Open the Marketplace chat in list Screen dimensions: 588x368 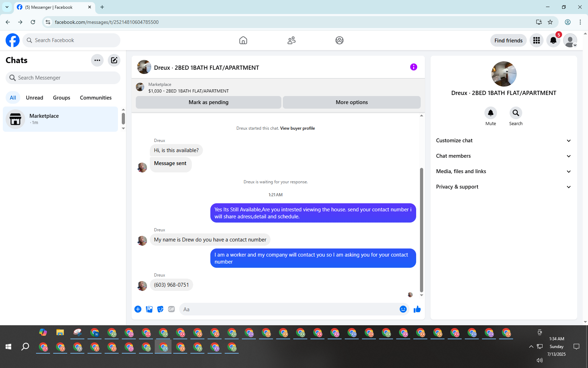[61, 119]
